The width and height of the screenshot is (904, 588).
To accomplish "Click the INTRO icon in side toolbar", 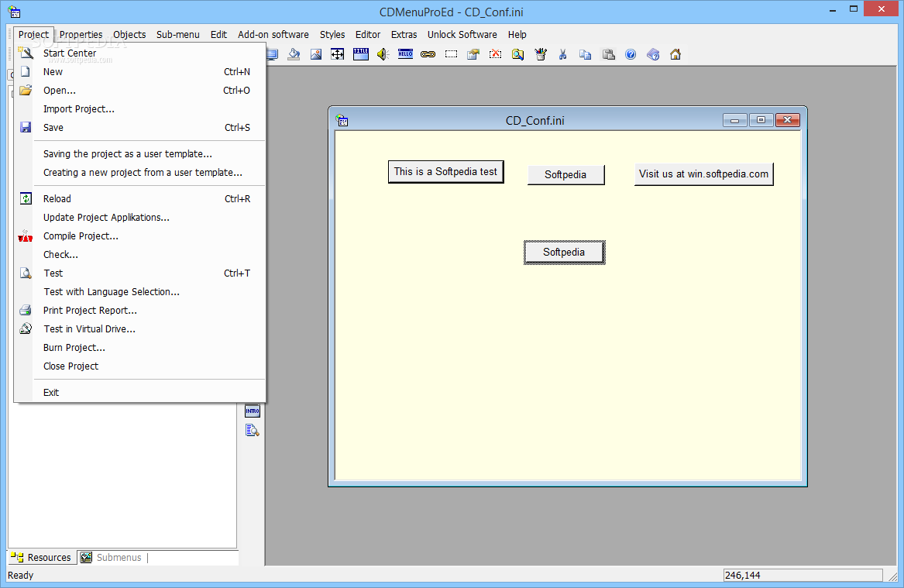I will click(253, 411).
